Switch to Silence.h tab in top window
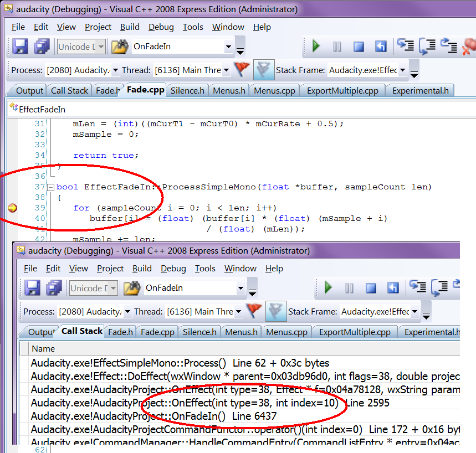 (187, 90)
